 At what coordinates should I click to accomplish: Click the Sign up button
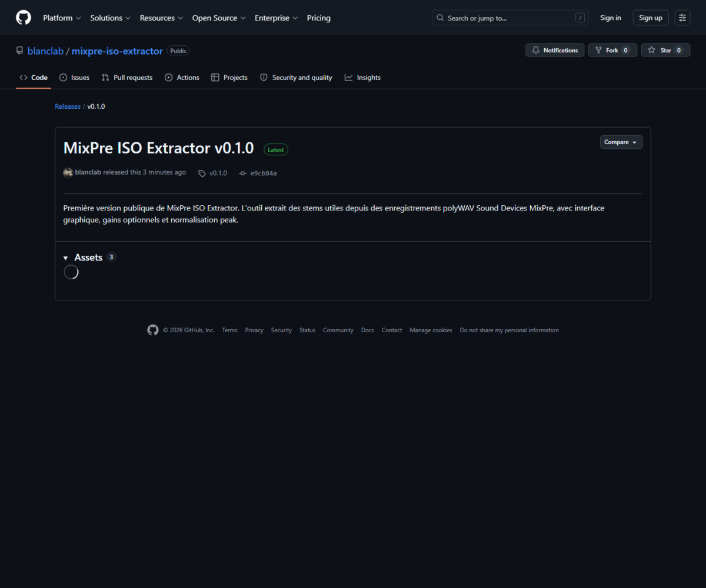(x=651, y=18)
